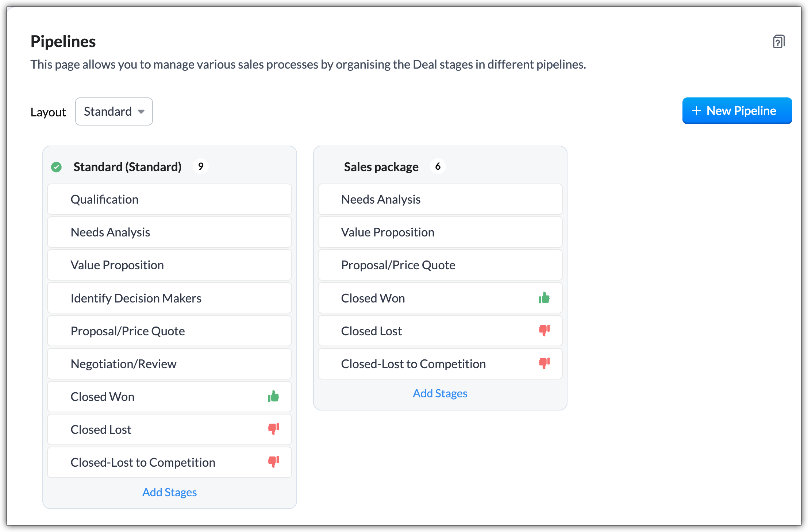Click thumbs-up icon on Standard's Closed Won
The image size is (808, 532).
(x=273, y=396)
